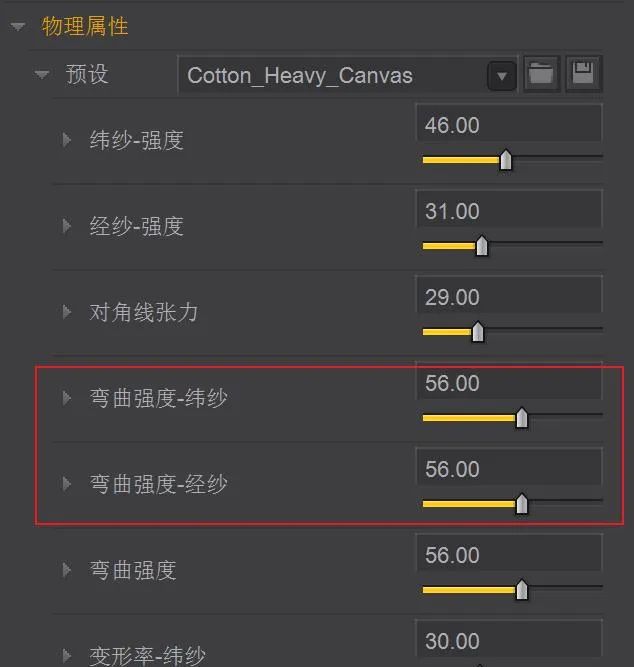
Task: Click the 纬纱-强度 value field 46.00
Action: [x=509, y=124]
